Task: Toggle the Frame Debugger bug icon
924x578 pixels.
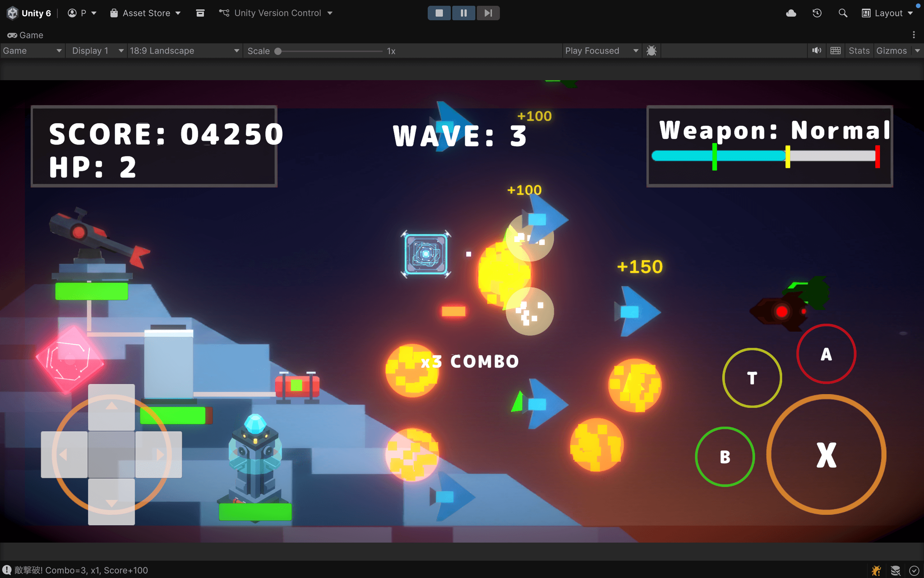Action: click(x=651, y=51)
